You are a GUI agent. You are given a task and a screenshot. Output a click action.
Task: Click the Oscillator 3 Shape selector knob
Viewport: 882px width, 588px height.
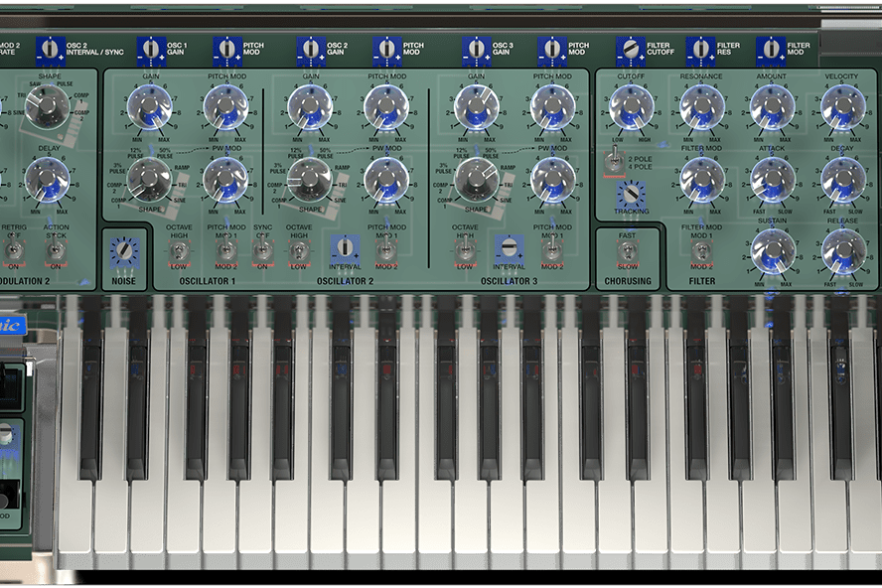pos(476,179)
